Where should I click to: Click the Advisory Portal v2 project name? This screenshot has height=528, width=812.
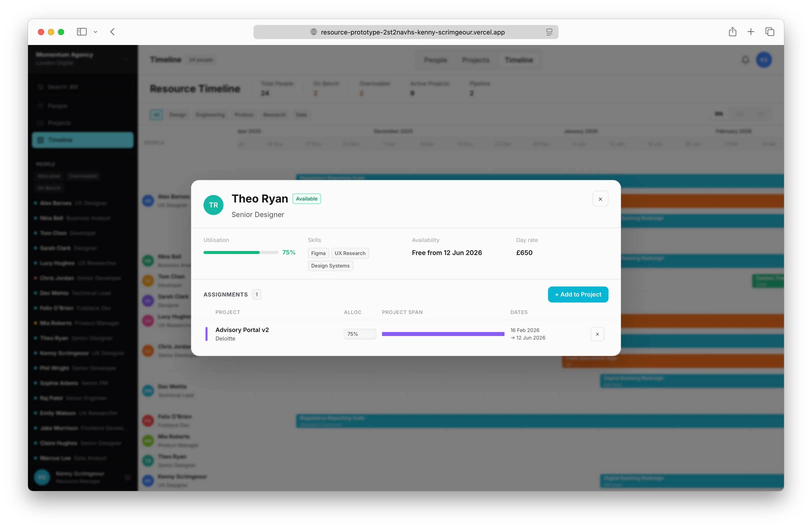pos(242,330)
